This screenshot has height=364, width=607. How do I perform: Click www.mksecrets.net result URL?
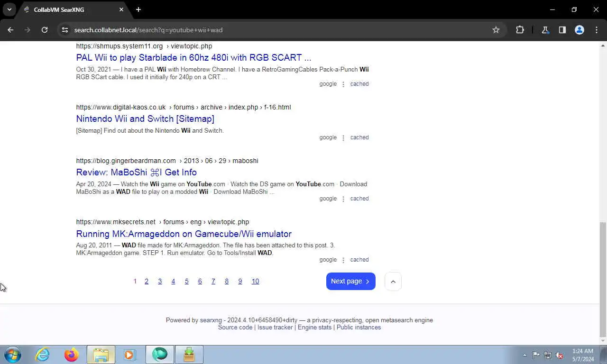[162, 222]
